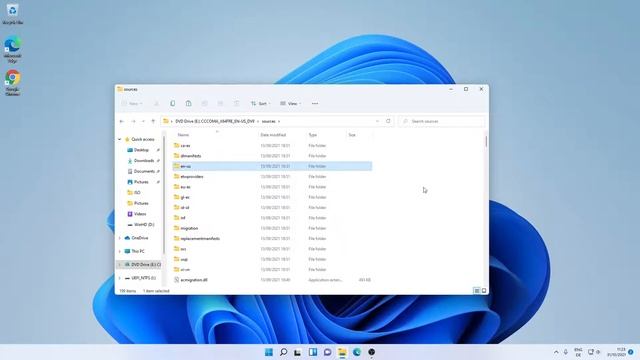The image size is (640, 360).
Task: Select the Google Chrome desktop shortcut
Action: click(x=13, y=82)
